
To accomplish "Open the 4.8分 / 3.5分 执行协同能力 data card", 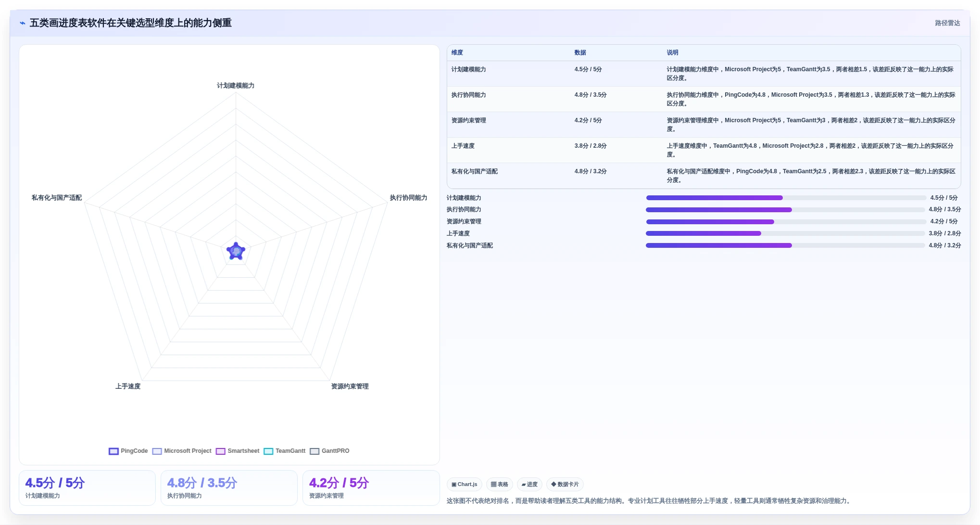I will (x=229, y=488).
